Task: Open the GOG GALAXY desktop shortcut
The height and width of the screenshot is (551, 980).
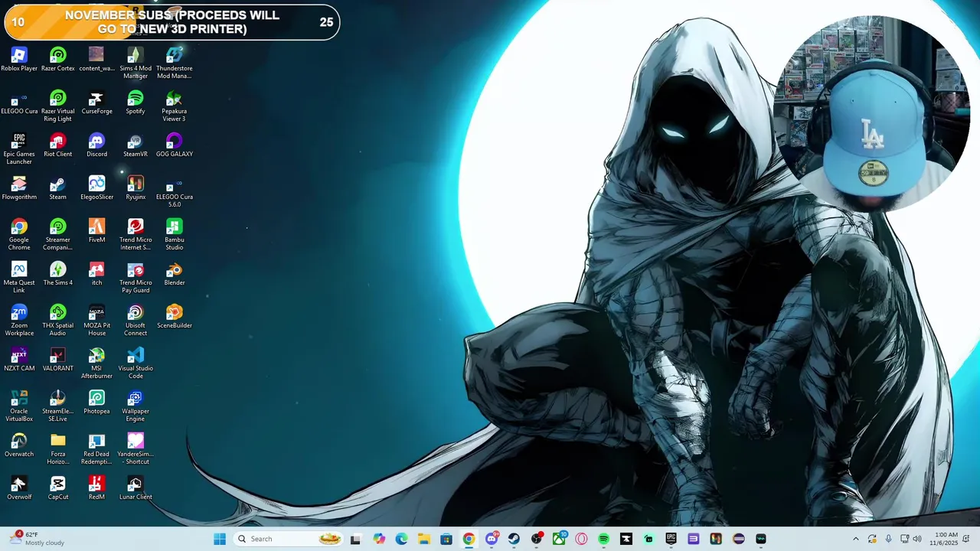Action: [x=175, y=145]
